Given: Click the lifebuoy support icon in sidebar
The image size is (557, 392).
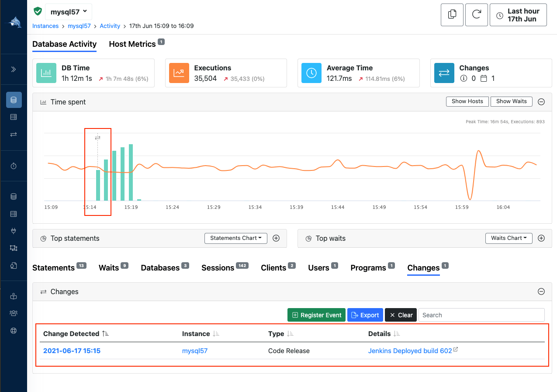Looking at the screenshot, I should (14, 330).
